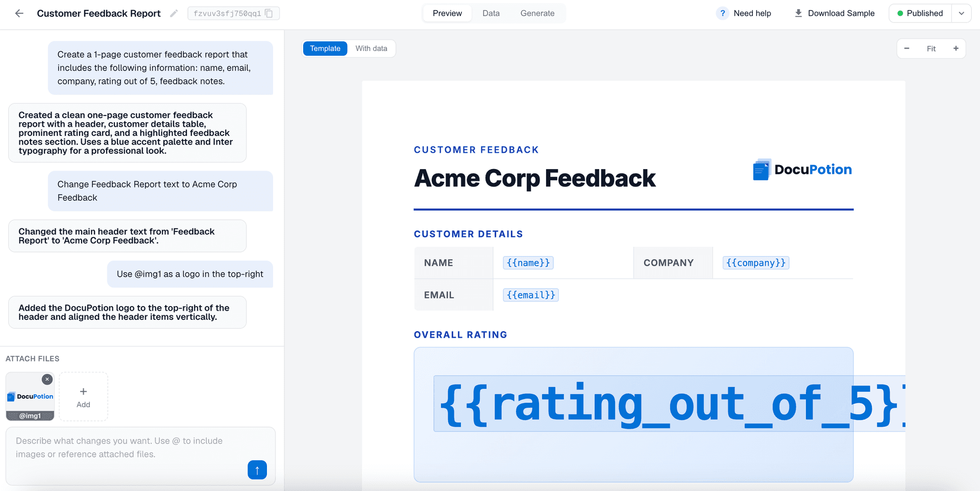980x491 pixels.
Task: Click the EMAIL table header cell
Action: click(454, 295)
